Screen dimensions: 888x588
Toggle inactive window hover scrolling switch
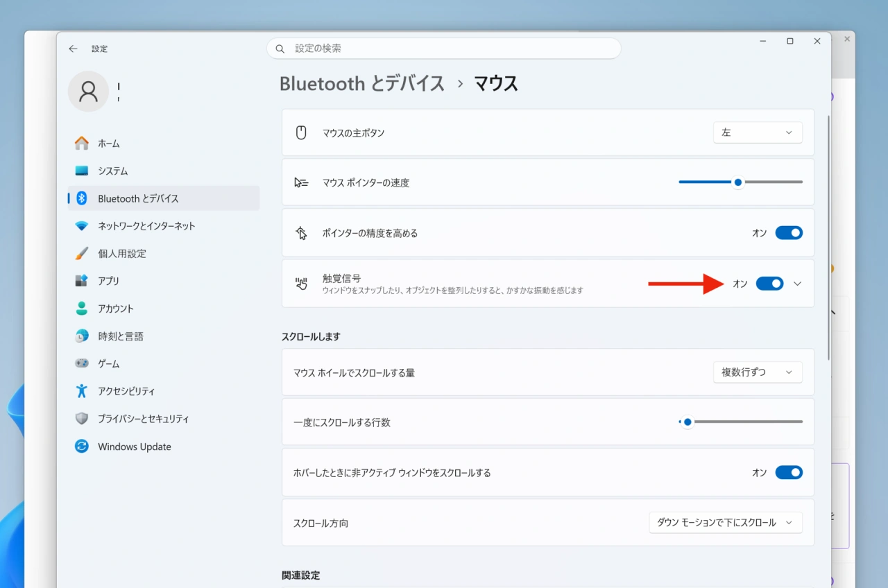[789, 472]
